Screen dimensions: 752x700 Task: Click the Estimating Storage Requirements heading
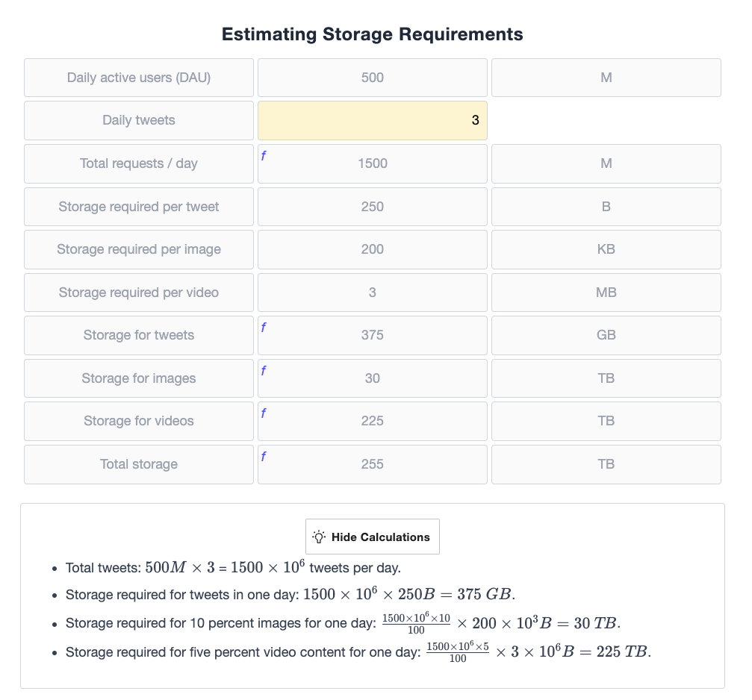372,34
